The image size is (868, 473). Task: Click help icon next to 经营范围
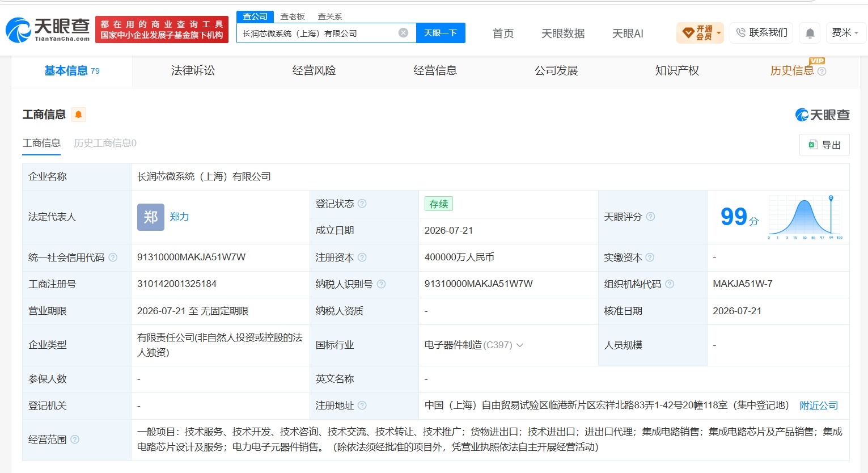(x=75, y=440)
